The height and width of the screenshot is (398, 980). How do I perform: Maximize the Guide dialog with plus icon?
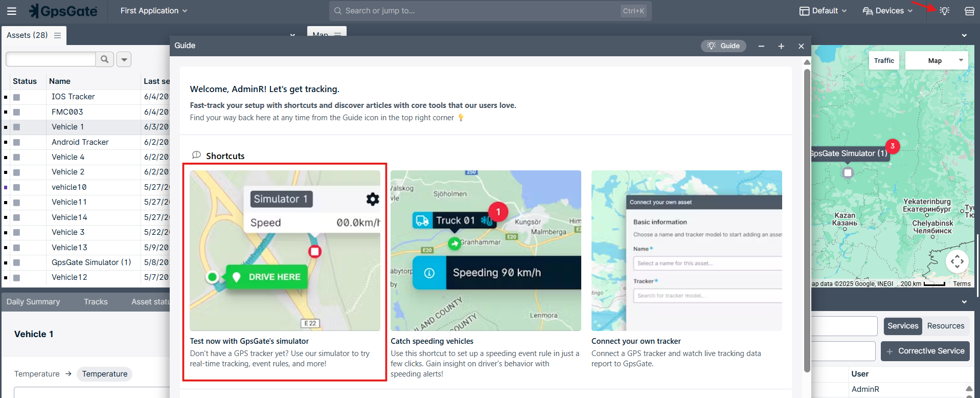click(781, 46)
